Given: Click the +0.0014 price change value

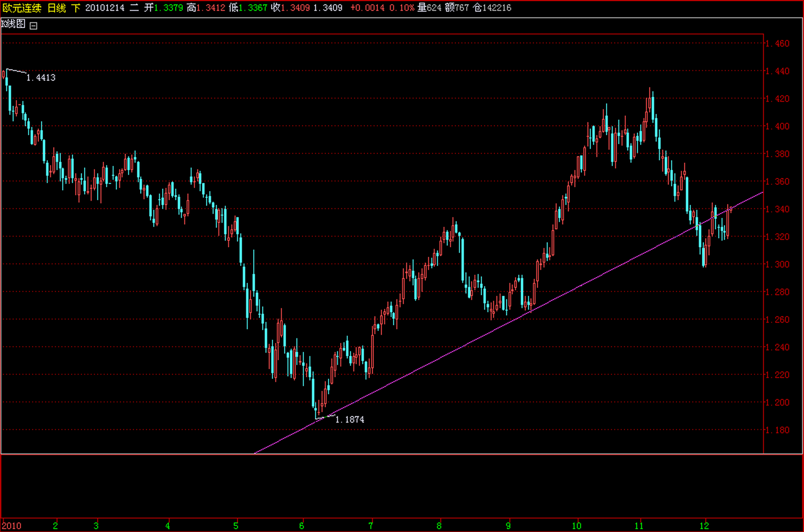Looking at the screenshot, I should pos(367,8).
